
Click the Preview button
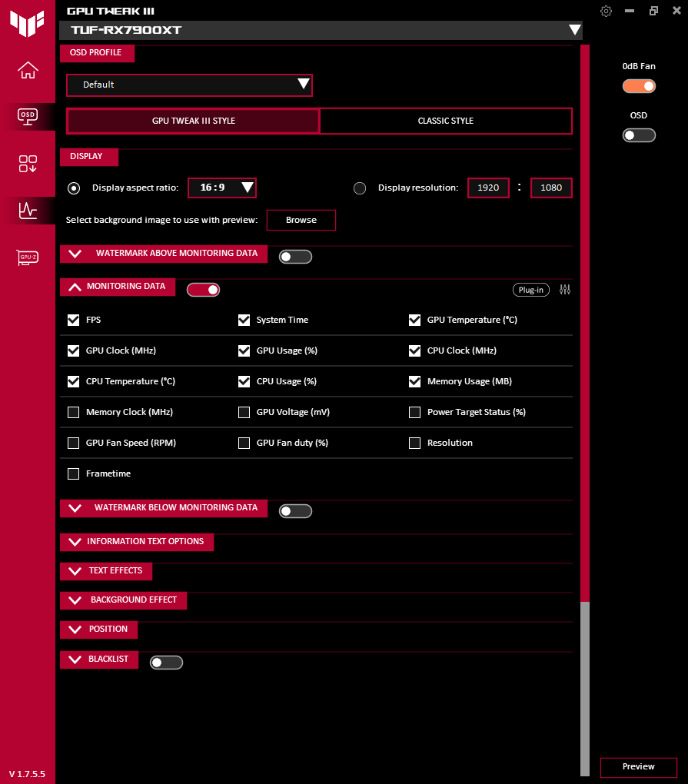coord(639,767)
